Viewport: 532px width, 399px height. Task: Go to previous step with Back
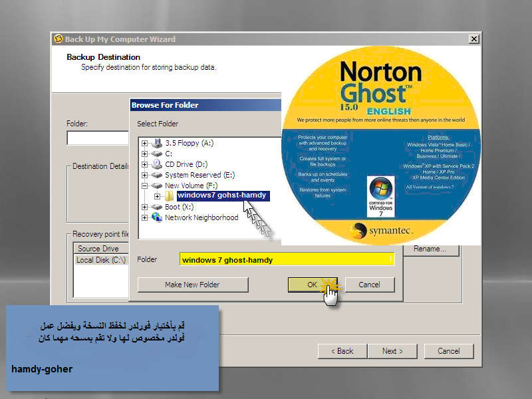pyautogui.click(x=342, y=351)
